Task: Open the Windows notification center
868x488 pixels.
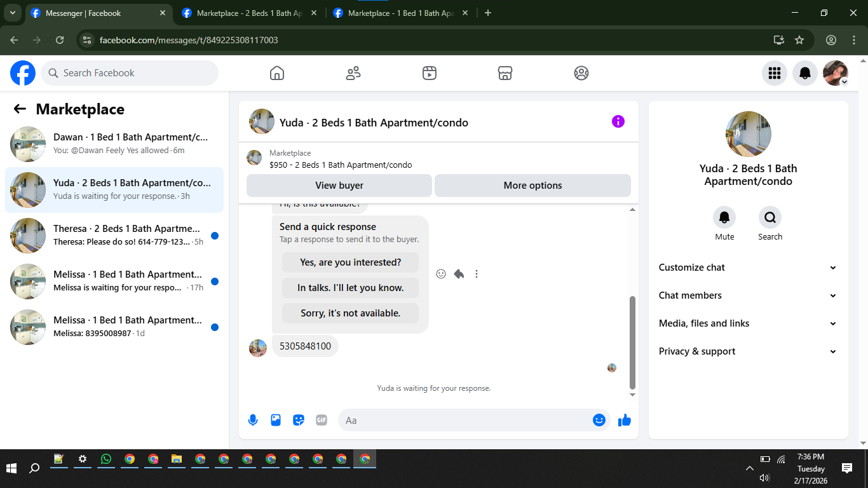Action: [847, 468]
